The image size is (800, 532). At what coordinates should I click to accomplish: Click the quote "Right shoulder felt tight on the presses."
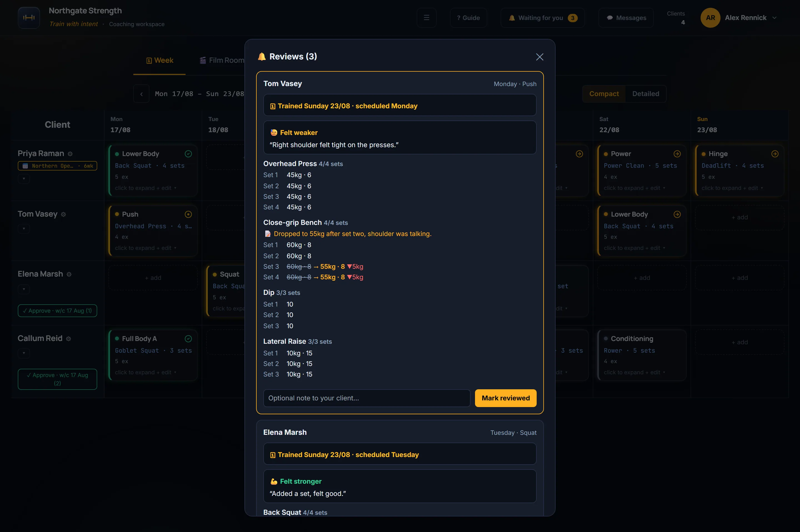pyautogui.click(x=334, y=145)
